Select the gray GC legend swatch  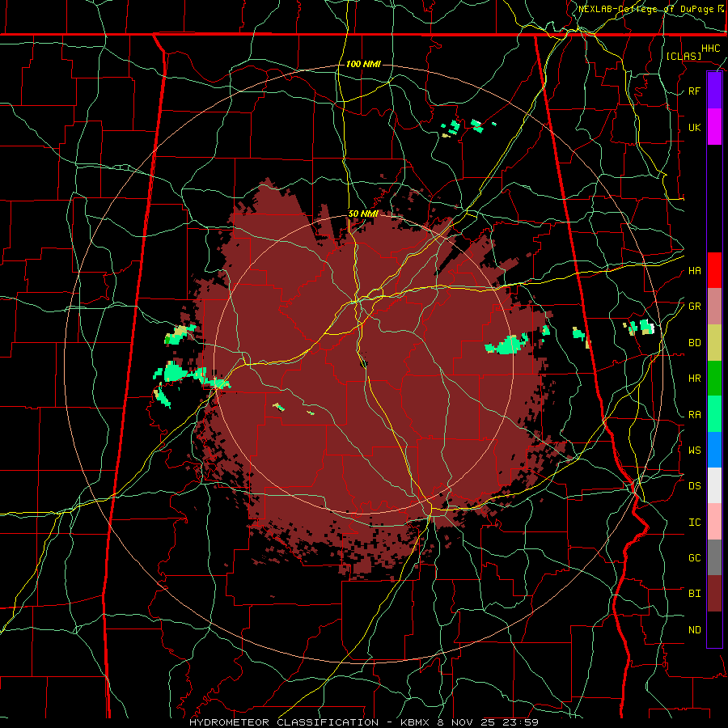714,557
